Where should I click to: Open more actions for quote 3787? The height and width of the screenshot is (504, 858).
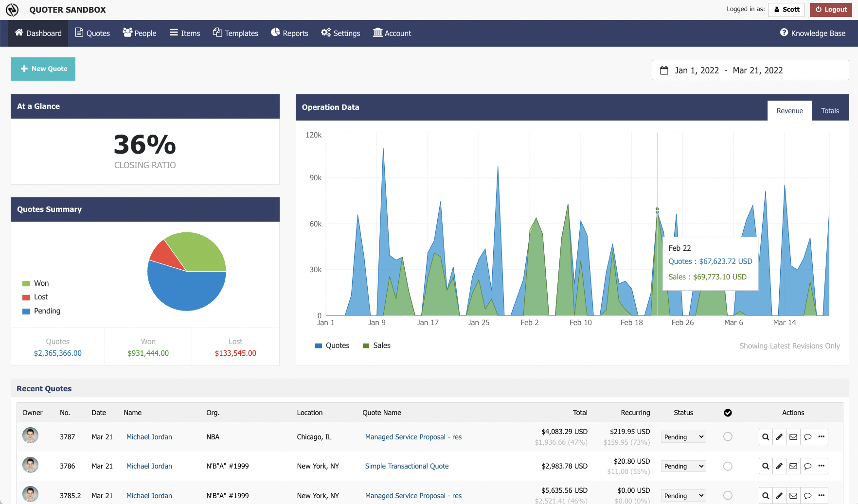tap(822, 437)
